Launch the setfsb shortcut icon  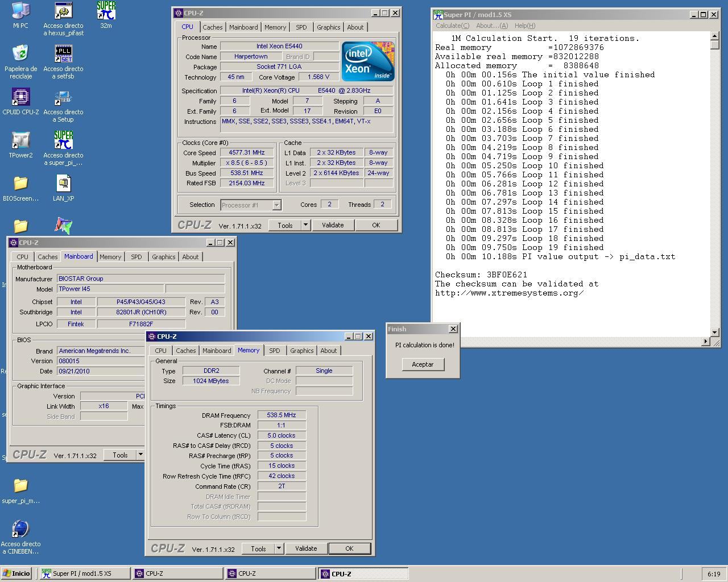coord(63,55)
